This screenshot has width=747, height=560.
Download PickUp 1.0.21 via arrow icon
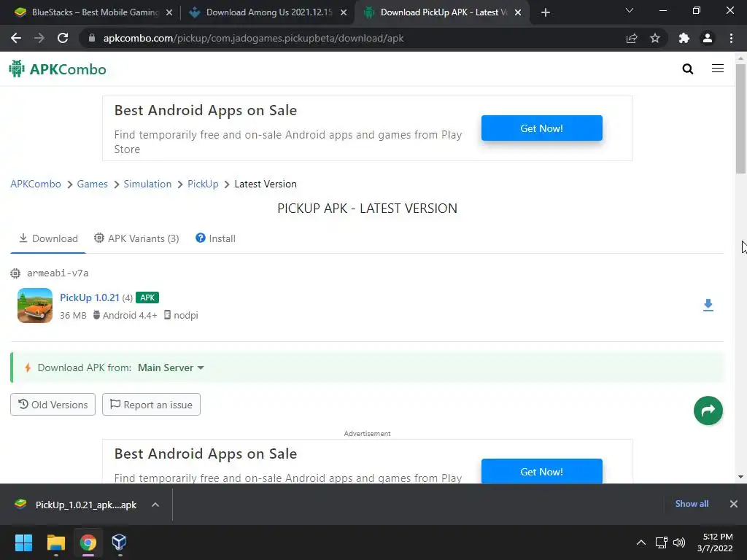coord(708,306)
